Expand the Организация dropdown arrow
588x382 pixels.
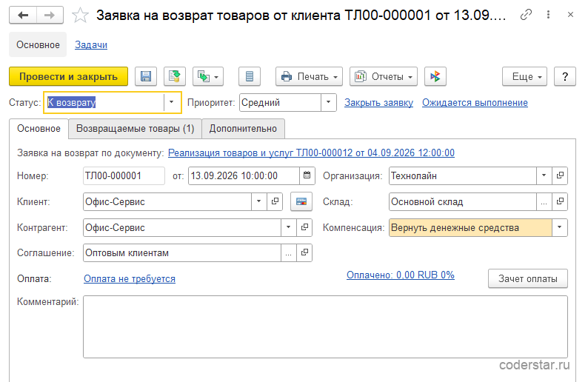point(544,175)
